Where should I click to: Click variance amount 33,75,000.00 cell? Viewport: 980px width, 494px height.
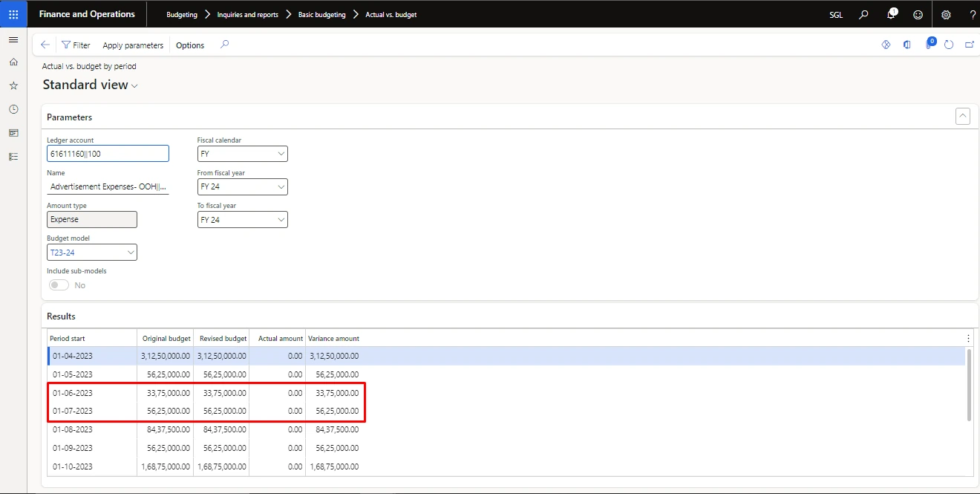334,393
